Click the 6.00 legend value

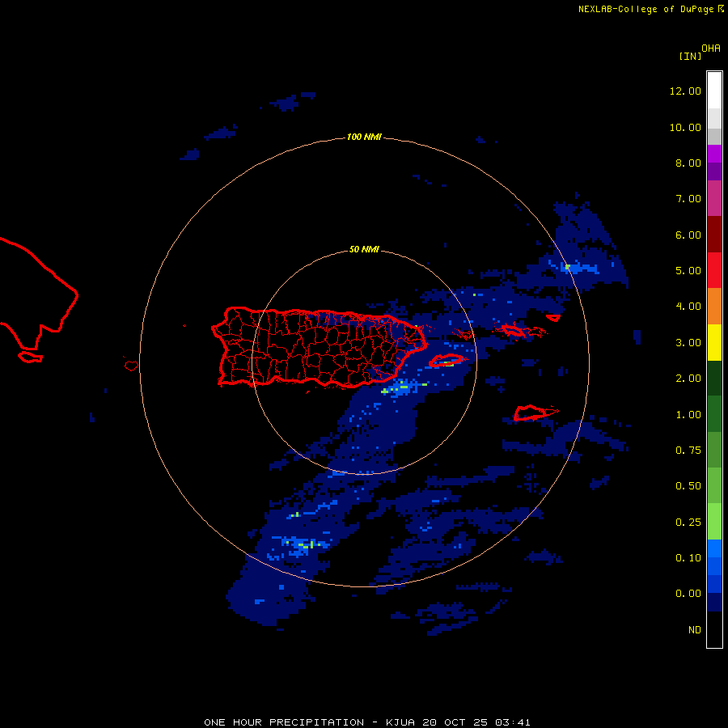pyautogui.click(x=688, y=235)
